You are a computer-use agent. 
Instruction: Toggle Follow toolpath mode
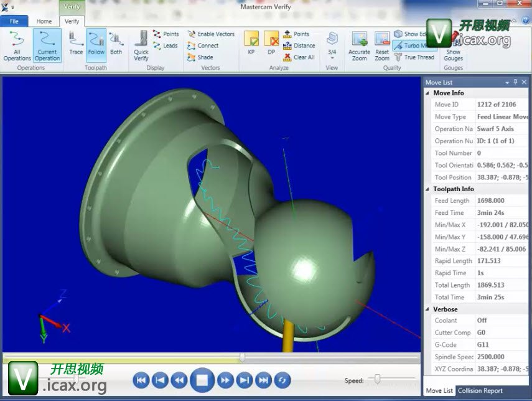pos(96,44)
